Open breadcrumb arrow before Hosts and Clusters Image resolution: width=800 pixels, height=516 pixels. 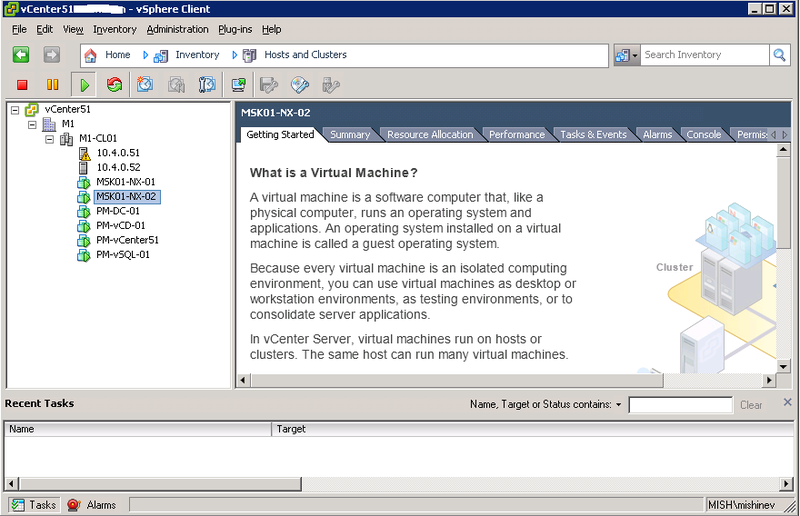click(234, 55)
